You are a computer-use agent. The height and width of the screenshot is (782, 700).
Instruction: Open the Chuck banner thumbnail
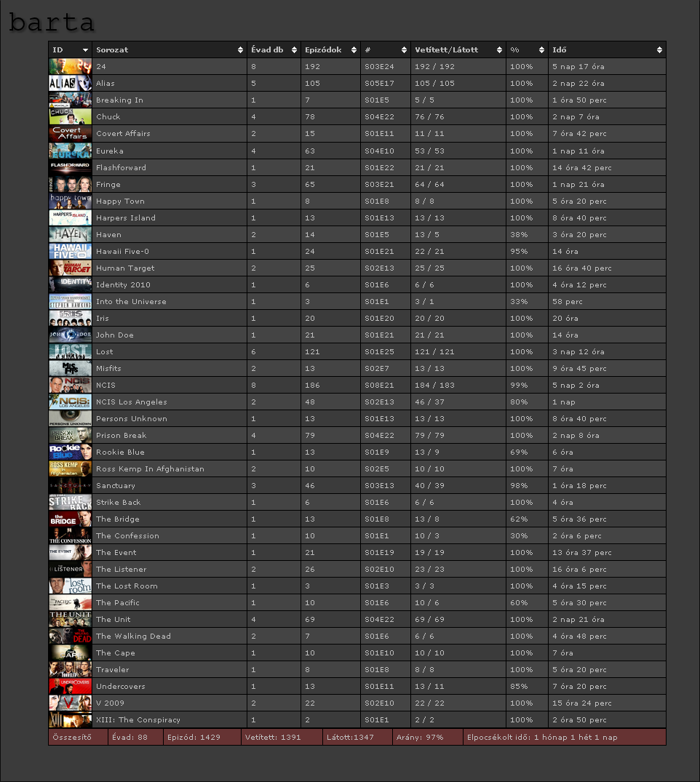click(71, 116)
